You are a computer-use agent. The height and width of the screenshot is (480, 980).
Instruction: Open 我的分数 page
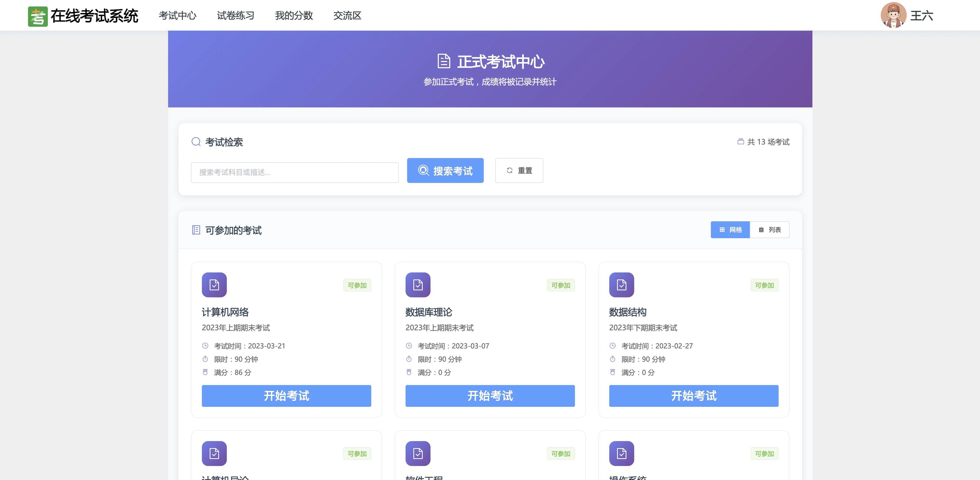pos(294,16)
